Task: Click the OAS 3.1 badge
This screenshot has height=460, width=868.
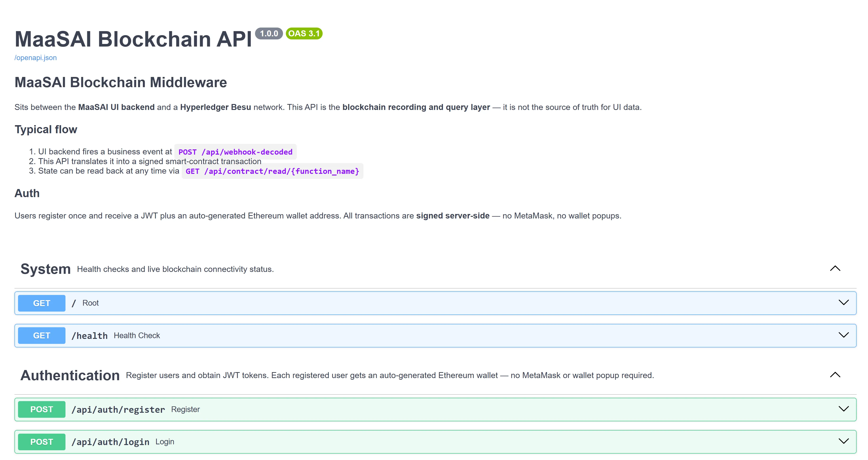Action: (304, 33)
